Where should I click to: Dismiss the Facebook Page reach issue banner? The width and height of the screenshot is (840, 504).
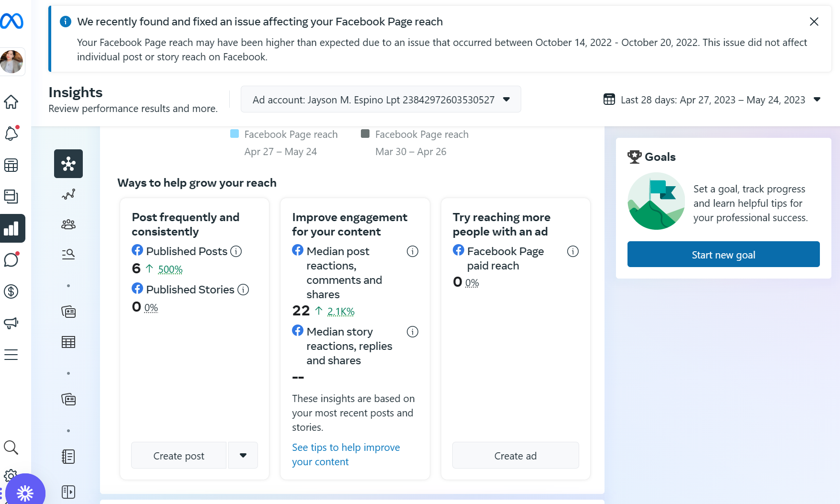(814, 22)
